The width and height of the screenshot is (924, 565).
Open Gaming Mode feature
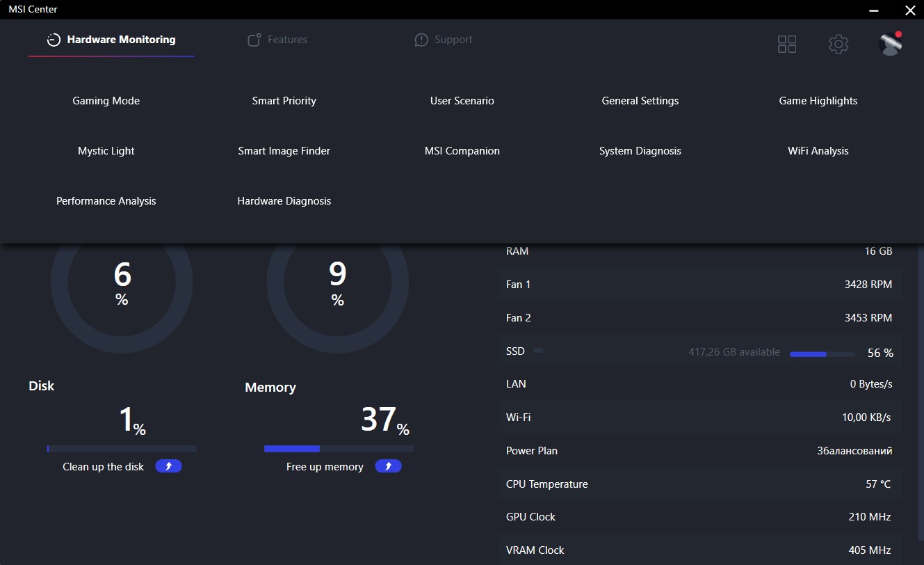(106, 101)
